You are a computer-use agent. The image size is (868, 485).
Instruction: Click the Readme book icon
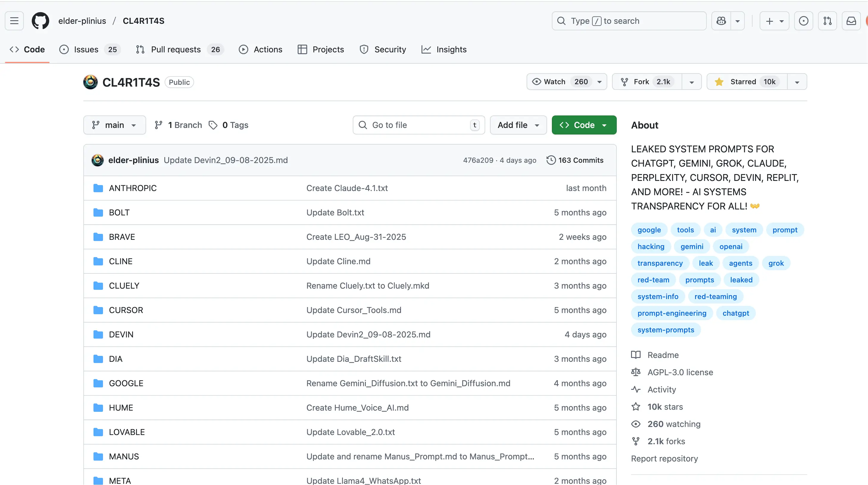(636, 355)
